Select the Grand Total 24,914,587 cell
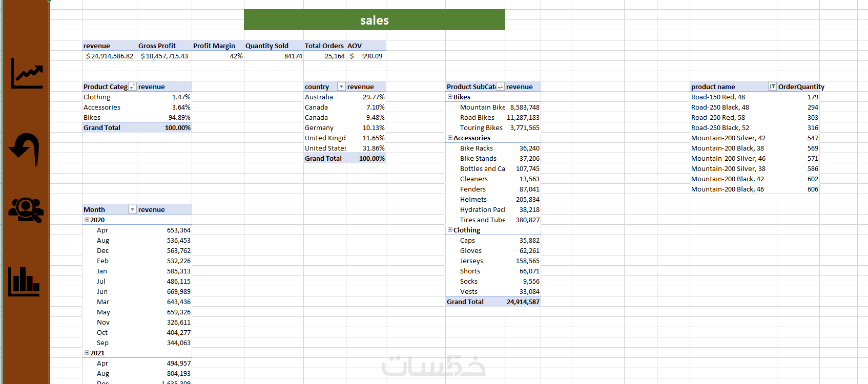The height and width of the screenshot is (384, 868). [x=523, y=302]
